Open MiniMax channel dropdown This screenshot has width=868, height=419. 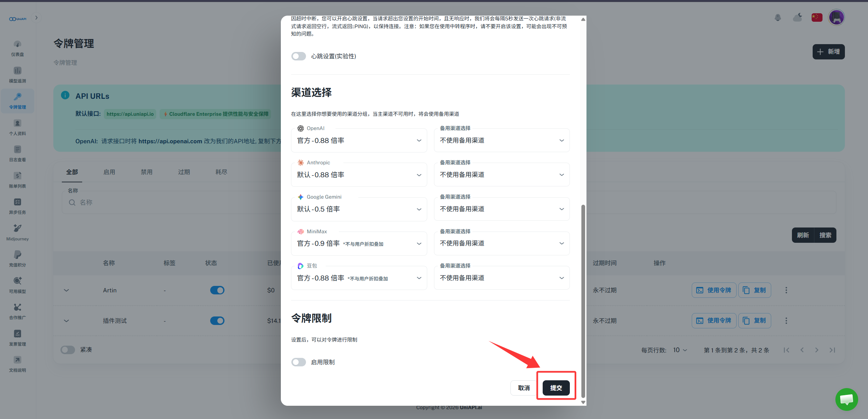359,243
